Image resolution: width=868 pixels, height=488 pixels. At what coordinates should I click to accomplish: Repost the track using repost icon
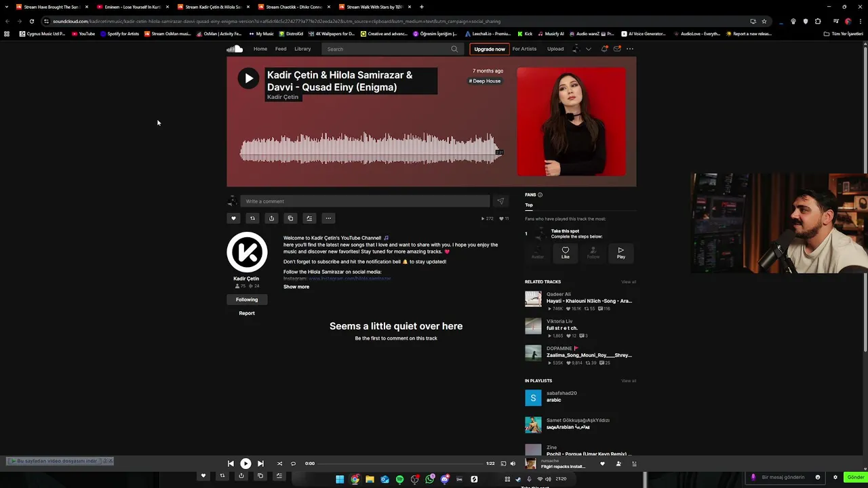[x=252, y=218]
